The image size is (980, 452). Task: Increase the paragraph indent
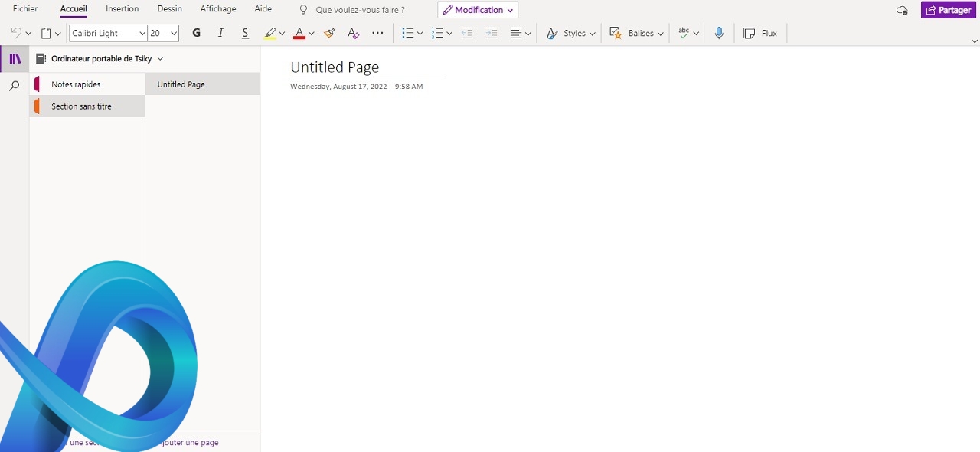coord(492,33)
